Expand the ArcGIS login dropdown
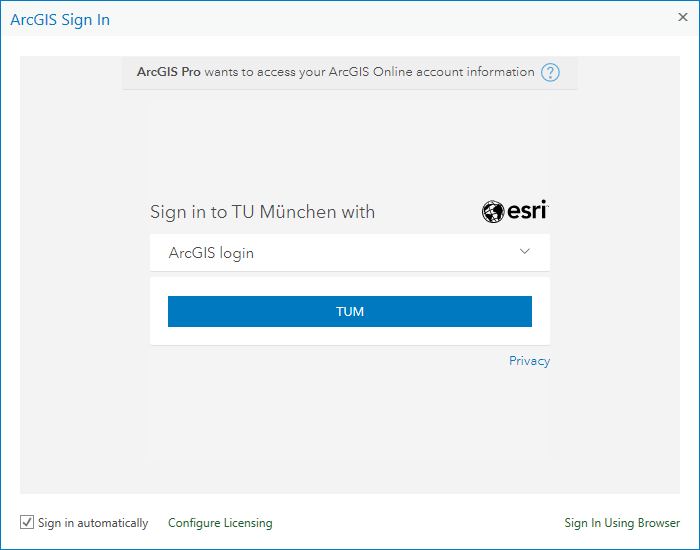Viewport: 700px width, 550px height. 350,253
